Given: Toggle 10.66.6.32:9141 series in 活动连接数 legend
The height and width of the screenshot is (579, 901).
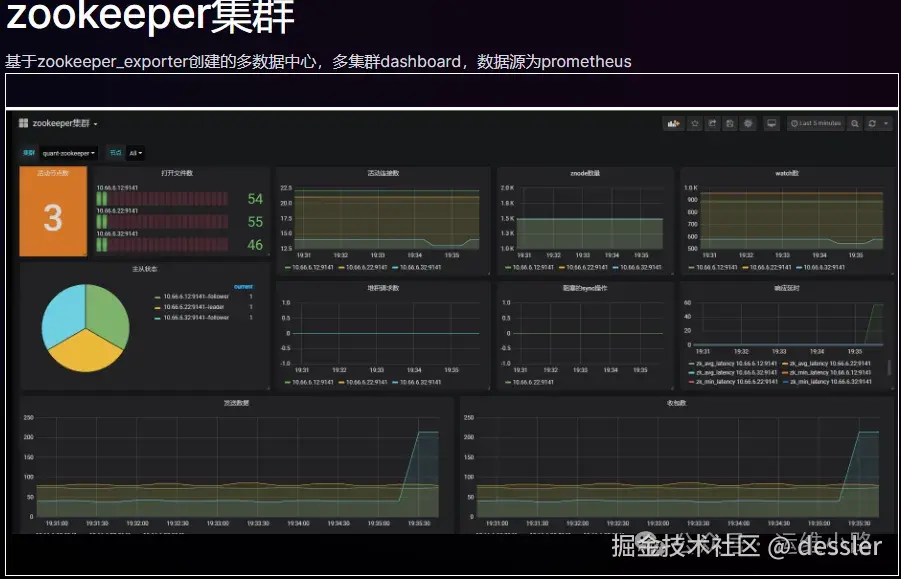Looking at the screenshot, I should click(418, 268).
